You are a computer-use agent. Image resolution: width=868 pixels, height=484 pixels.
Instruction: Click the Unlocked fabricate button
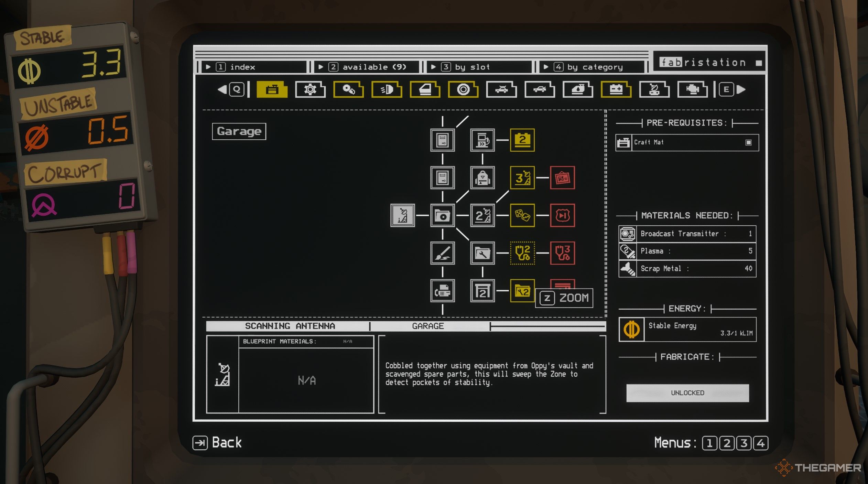(687, 393)
